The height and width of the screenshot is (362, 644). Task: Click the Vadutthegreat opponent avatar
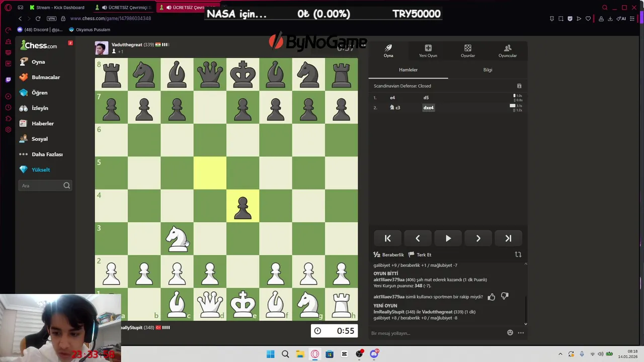coord(101,48)
